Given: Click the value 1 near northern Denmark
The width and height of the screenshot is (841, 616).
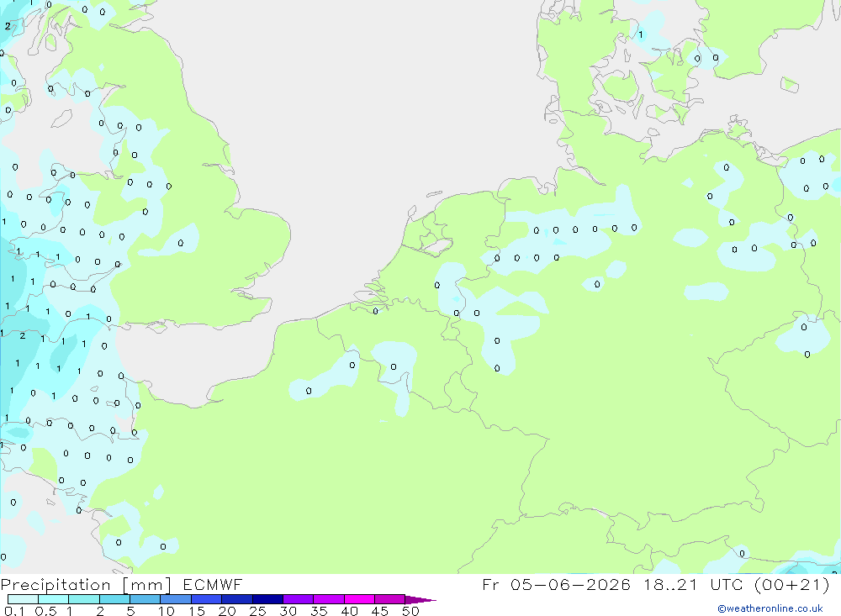Looking at the screenshot, I should pos(640,34).
